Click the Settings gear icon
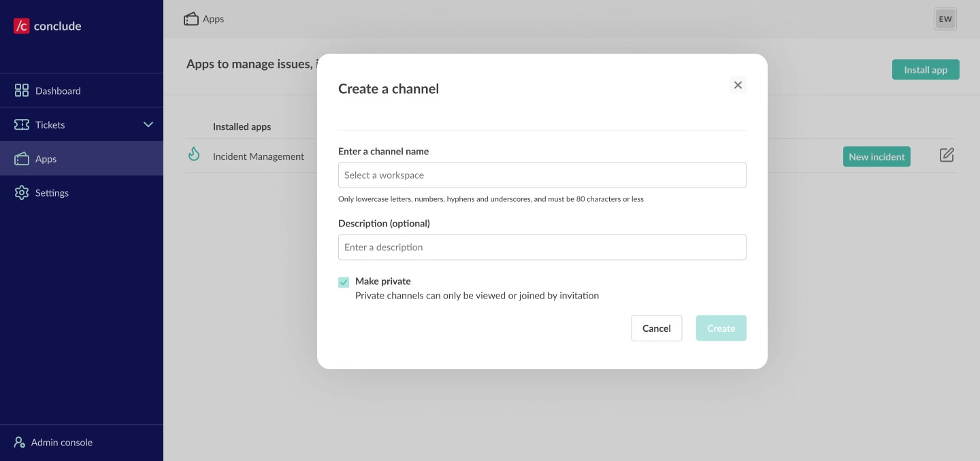 (x=22, y=192)
